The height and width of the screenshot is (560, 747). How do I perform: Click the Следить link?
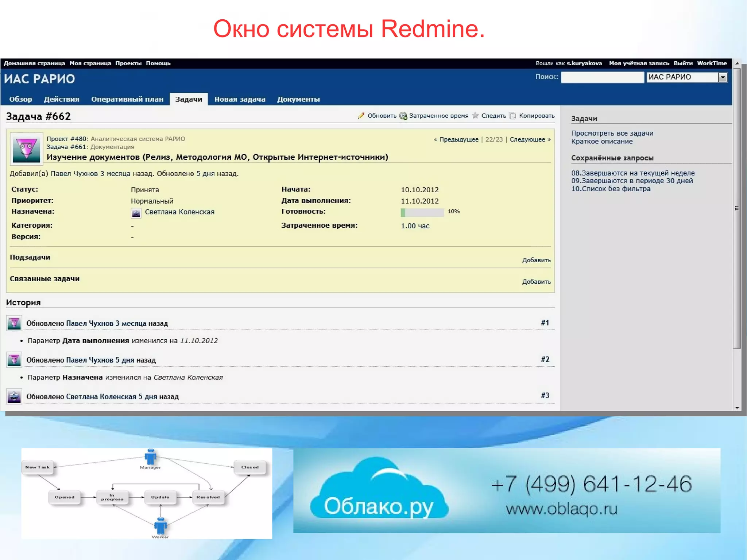(494, 116)
